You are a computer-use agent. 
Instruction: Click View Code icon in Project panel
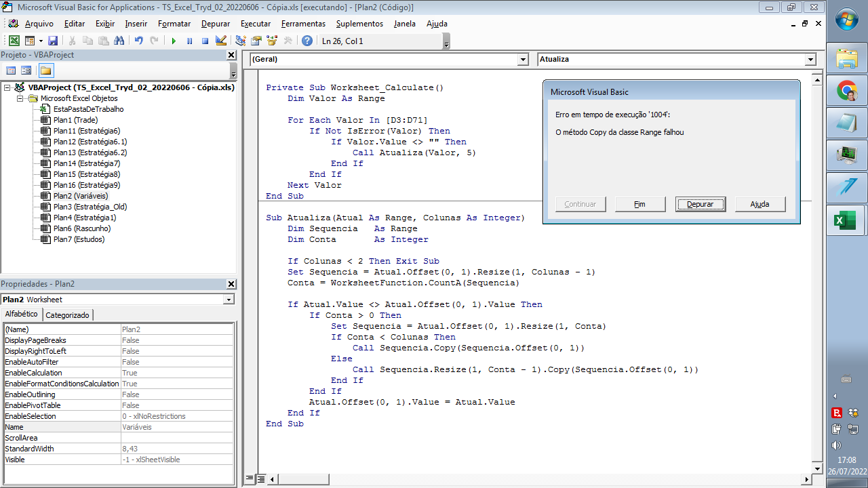[11, 70]
